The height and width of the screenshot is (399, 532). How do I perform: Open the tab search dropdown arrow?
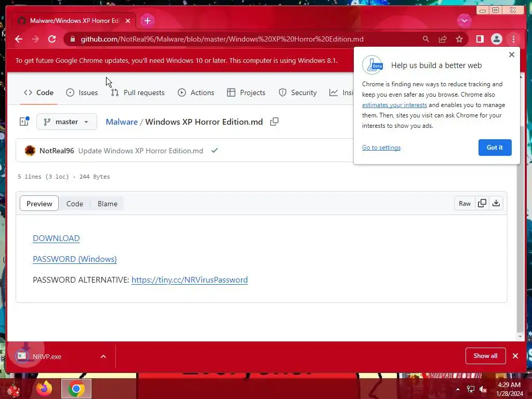[x=464, y=21]
